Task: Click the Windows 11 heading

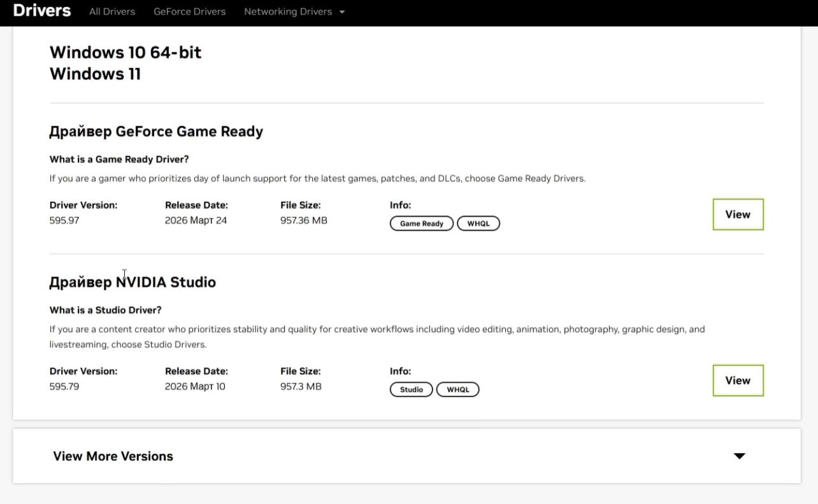Action: 96,74
